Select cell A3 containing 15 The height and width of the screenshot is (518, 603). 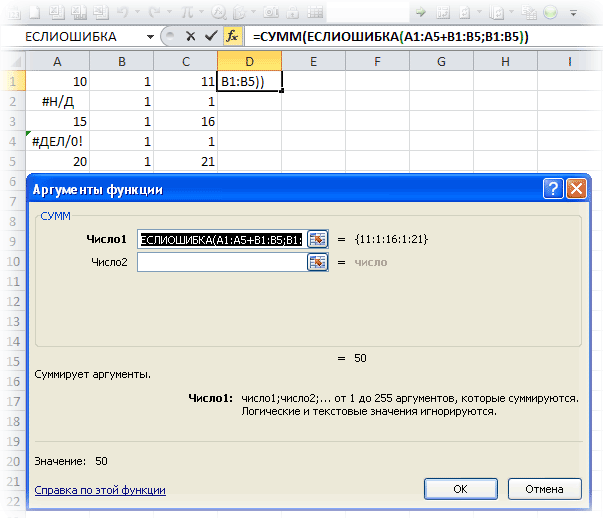(x=57, y=121)
